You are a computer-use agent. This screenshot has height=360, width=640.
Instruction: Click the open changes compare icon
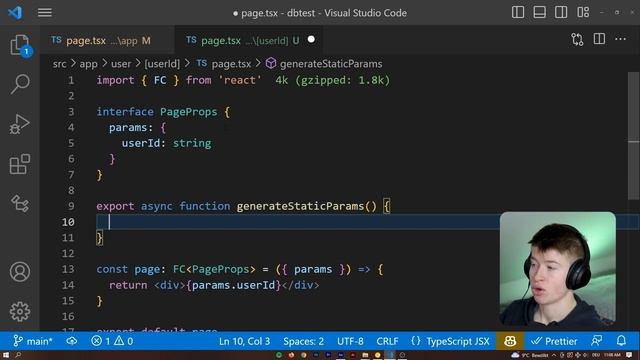pyautogui.click(x=577, y=40)
